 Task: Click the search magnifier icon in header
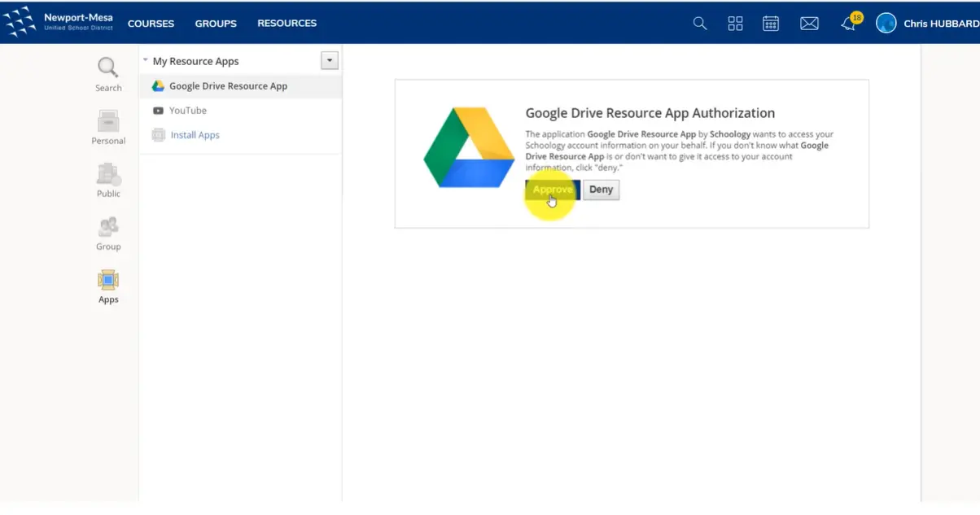click(x=699, y=24)
